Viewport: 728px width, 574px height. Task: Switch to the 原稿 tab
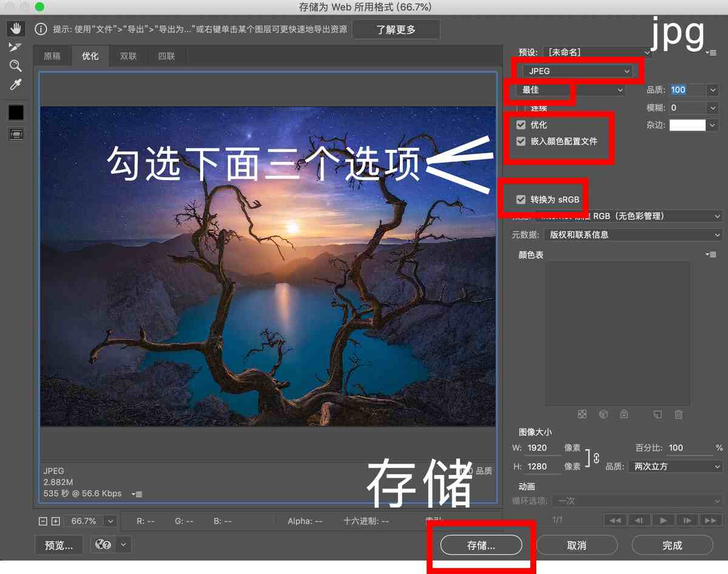pos(52,56)
